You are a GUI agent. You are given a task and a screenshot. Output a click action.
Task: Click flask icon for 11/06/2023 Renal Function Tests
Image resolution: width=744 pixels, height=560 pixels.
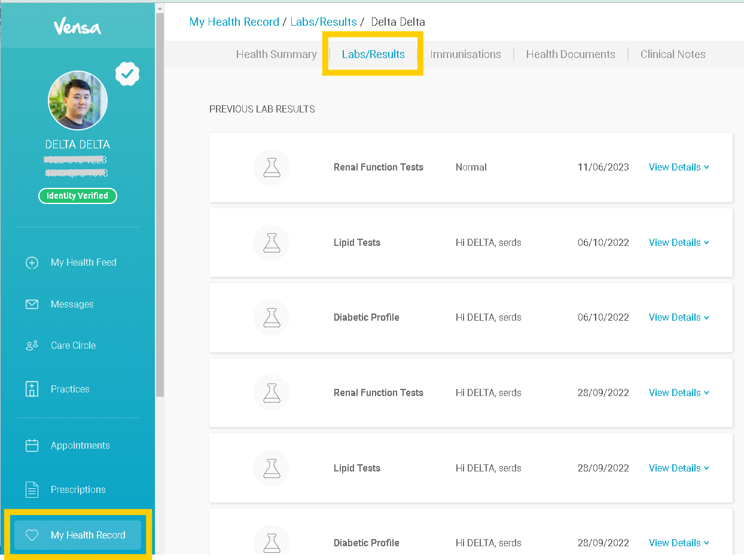pyautogui.click(x=272, y=168)
